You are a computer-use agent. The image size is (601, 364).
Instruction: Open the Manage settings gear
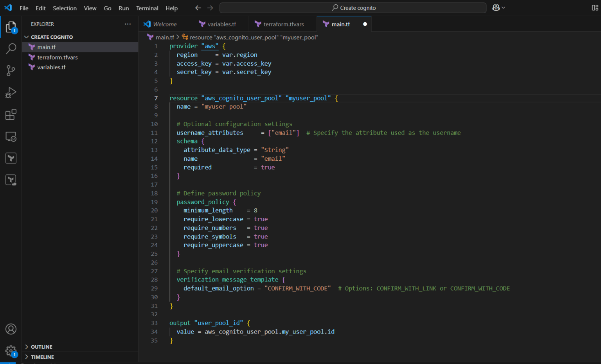11,351
